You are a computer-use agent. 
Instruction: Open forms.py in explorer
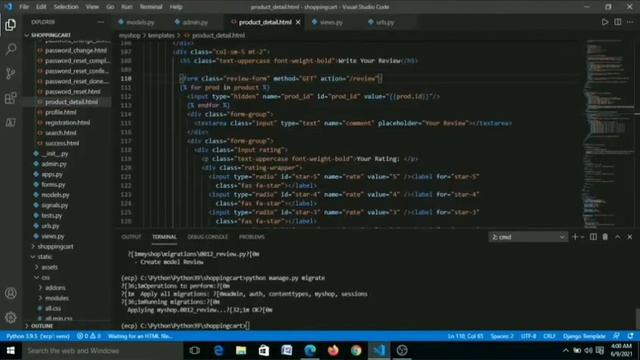(x=53, y=184)
